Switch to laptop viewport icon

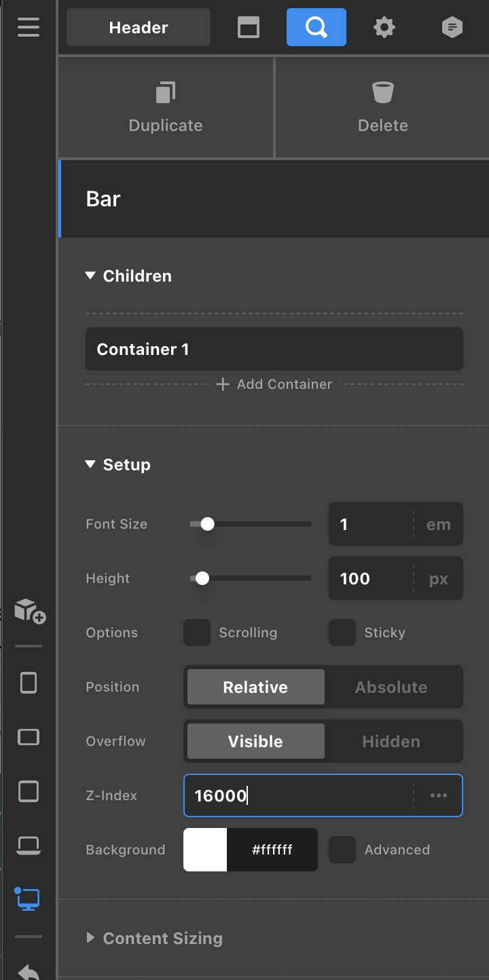coord(29,846)
